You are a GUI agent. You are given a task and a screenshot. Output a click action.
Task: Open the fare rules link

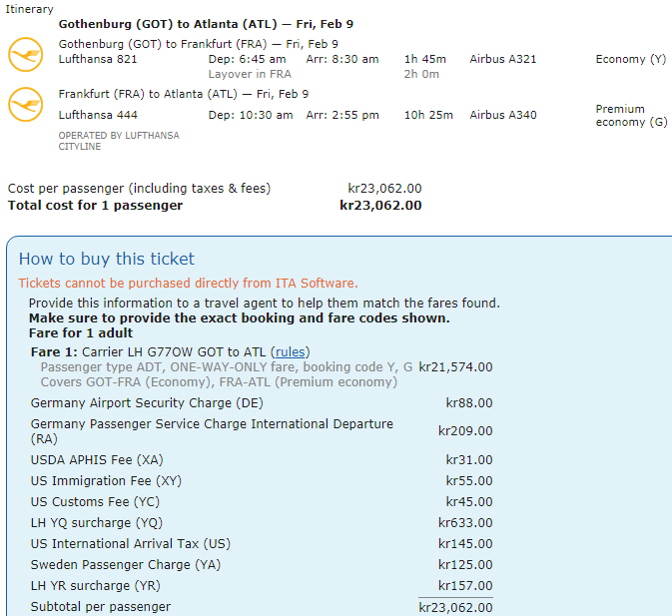pos(291,352)
